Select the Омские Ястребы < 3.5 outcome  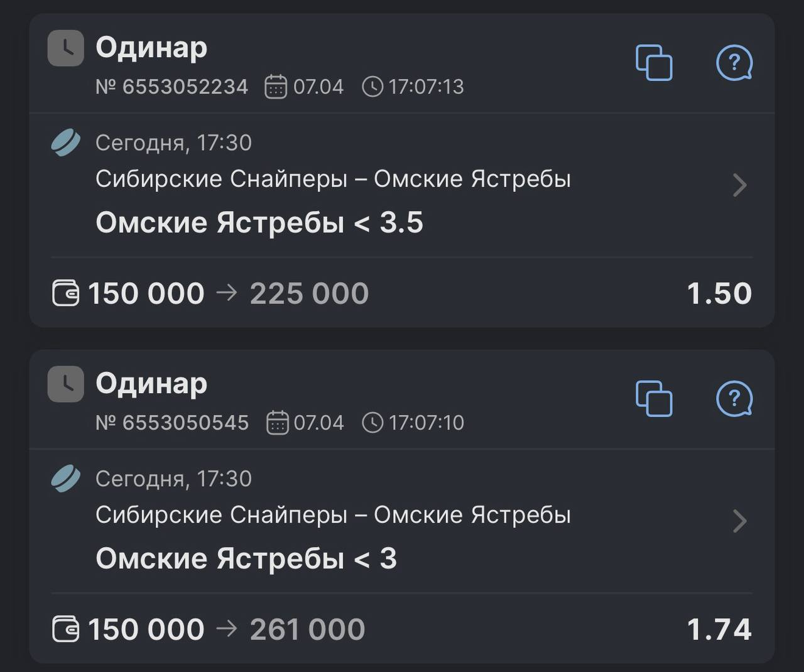(259, 222)
